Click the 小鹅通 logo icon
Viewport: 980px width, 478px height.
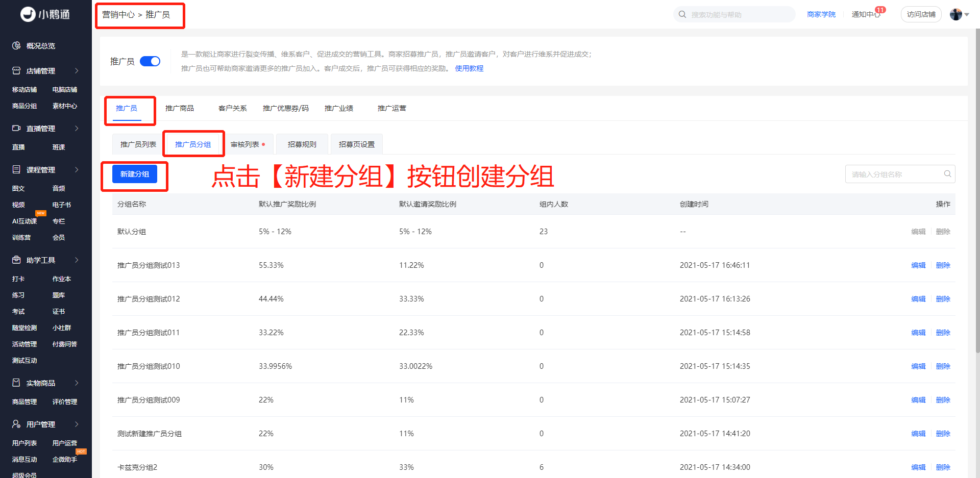pyautogui.click(x=28, y=14)
